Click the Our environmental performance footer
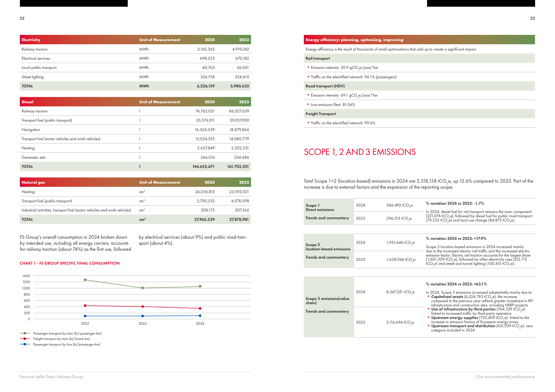This screenshot has width=555, height=392. coord(505,377)
